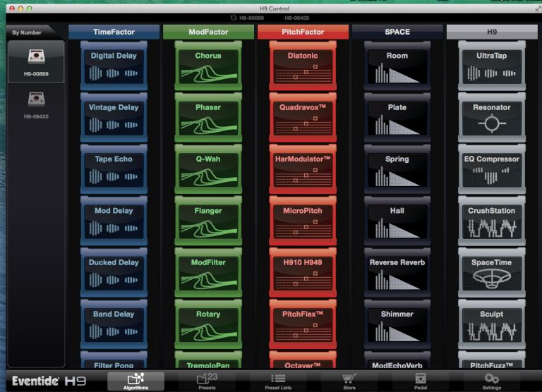Open the TremoloPan algorithm
The height and width of the screenshot is (392, 542).
[x=208, y=360]
